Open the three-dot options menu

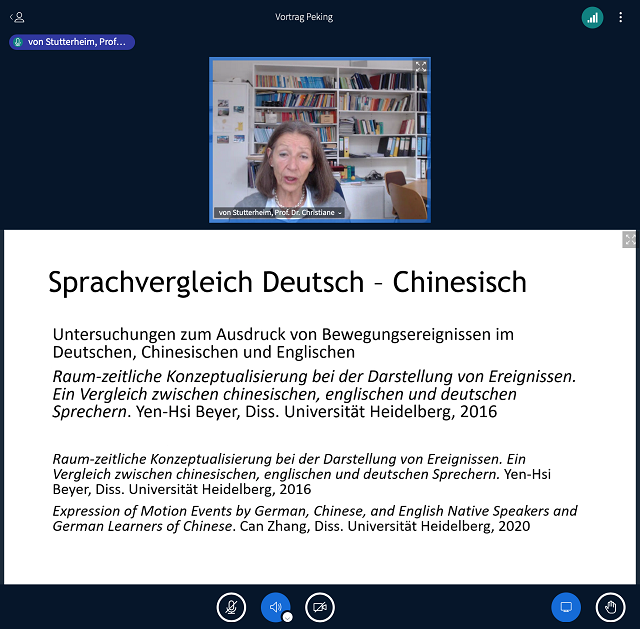click(x=620, y=17)
